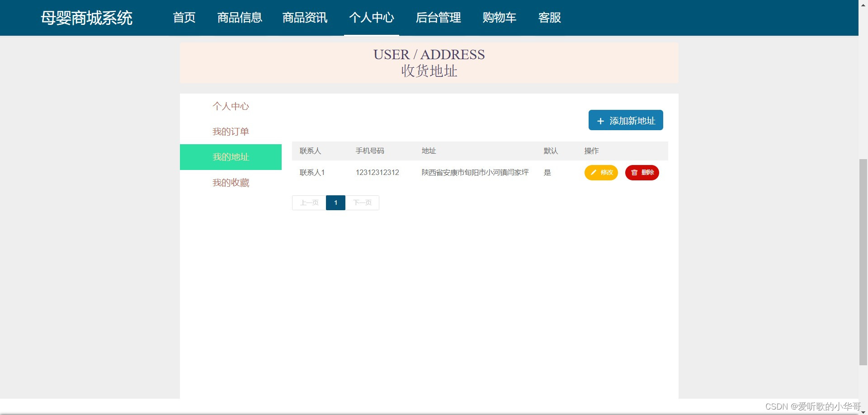Click the pencil icon in the 修改 button

click(x=594, y=172)
